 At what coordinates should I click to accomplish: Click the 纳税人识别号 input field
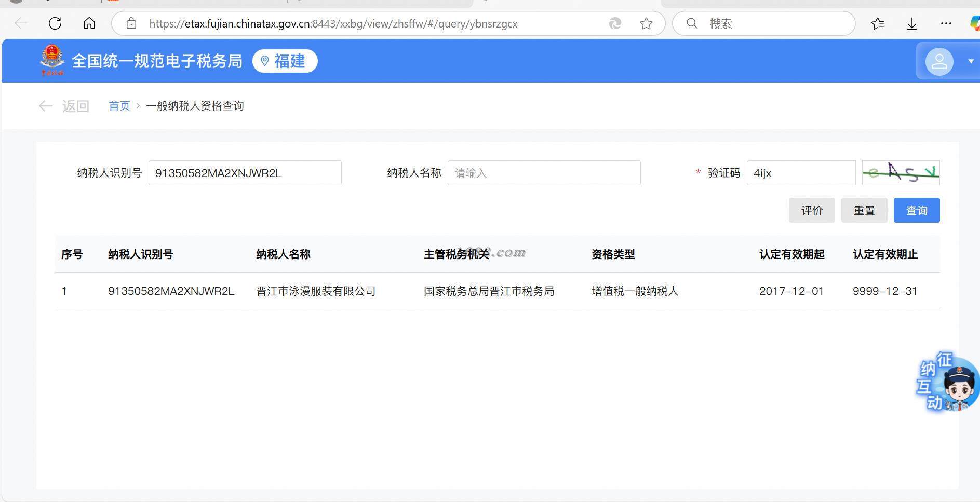point(245,173)
